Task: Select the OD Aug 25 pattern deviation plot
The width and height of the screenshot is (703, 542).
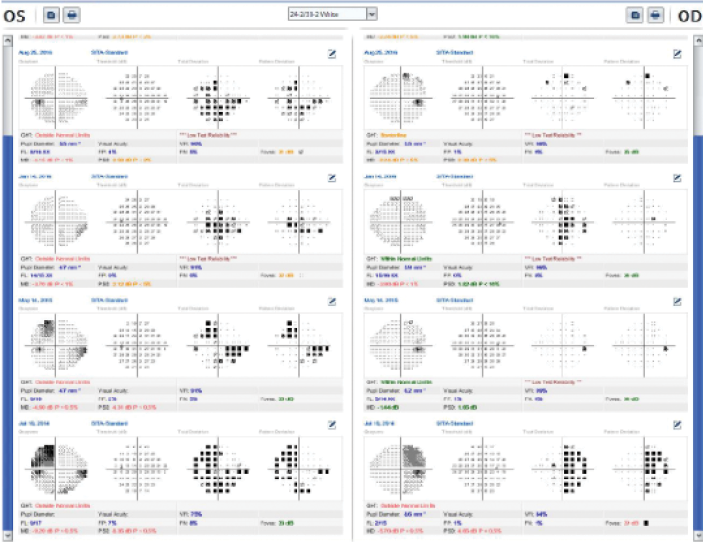Action: coord(644,97)
